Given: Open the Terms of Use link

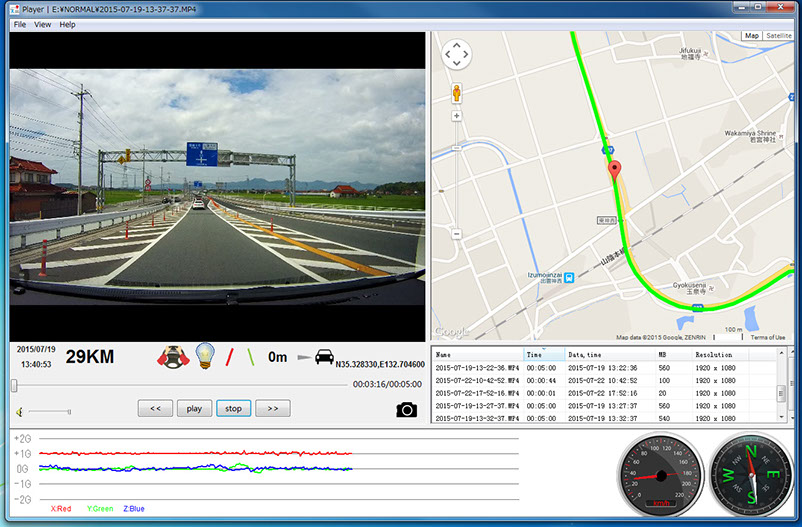Looking at the screenshot, I should [x=767, y=337].
